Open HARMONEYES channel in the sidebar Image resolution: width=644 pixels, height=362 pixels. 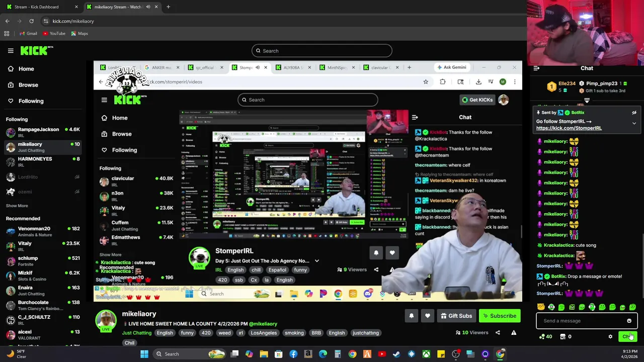[42, 161]
